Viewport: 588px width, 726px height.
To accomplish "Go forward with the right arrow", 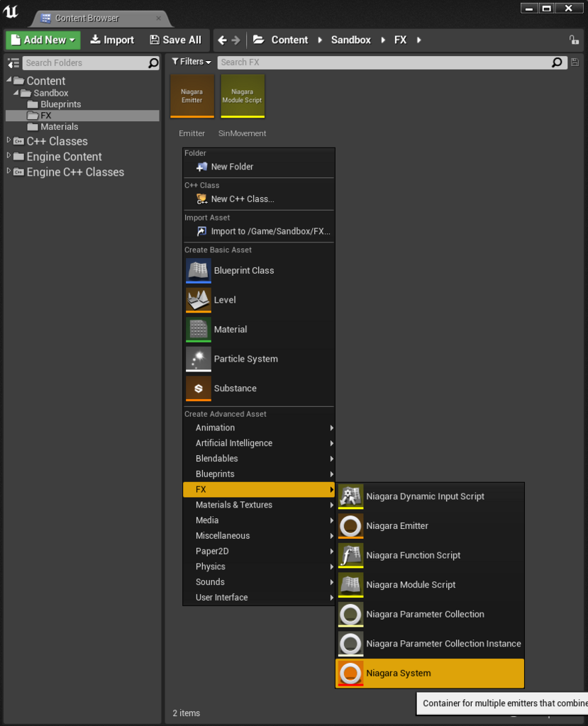I will [x=236, y=40].
